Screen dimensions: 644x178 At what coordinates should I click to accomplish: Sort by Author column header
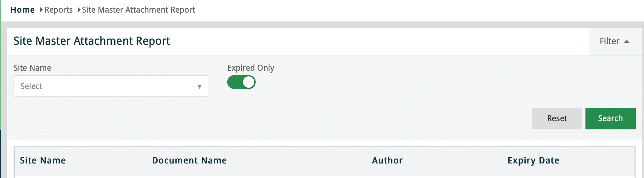(387, 160)
